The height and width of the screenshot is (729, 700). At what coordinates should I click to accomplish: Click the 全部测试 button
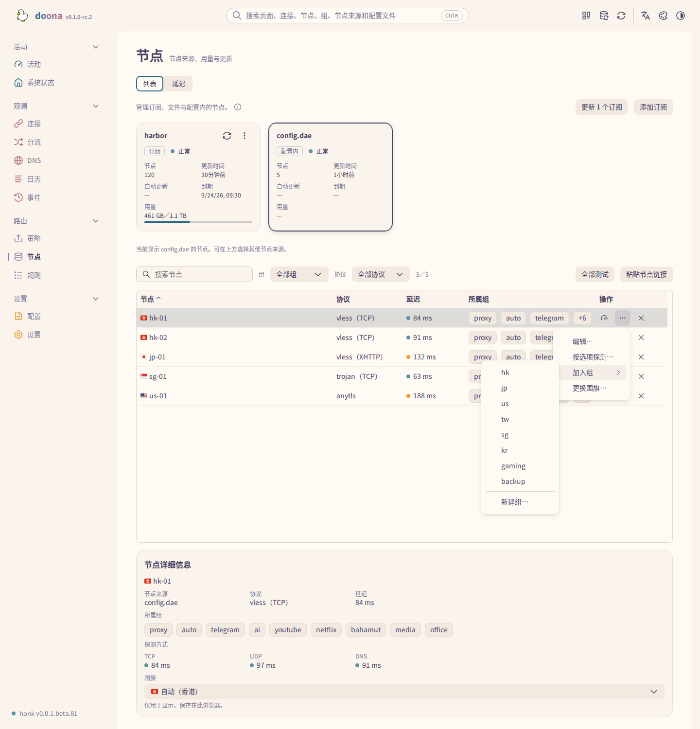point(595,274)
